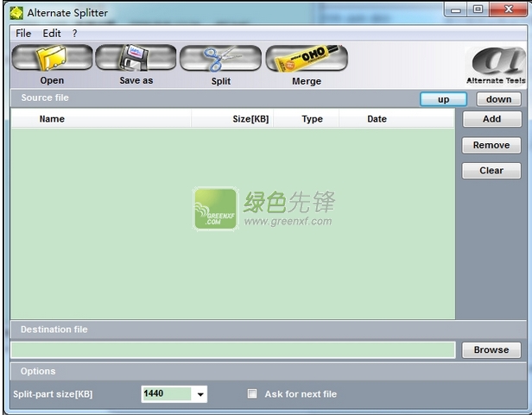Click the Alternate Tools logo

(x=496, y=66)
